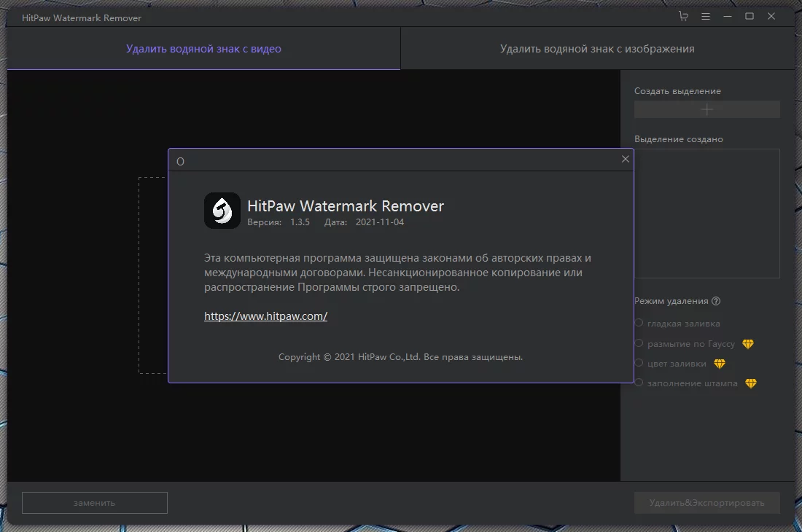Click the premium diamond next to размытие по Гауссу
Screen dimensions: 802x532
(x=748, y=344)
